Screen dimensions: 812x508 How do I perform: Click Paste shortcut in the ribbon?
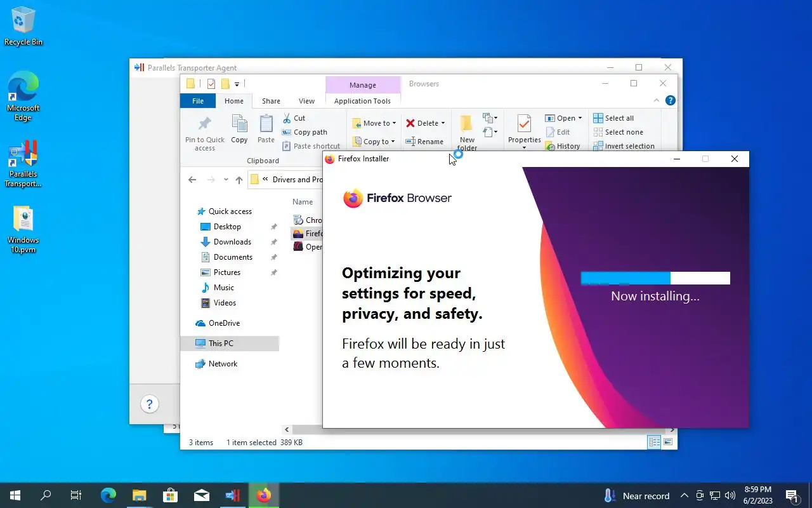(311, 146)
